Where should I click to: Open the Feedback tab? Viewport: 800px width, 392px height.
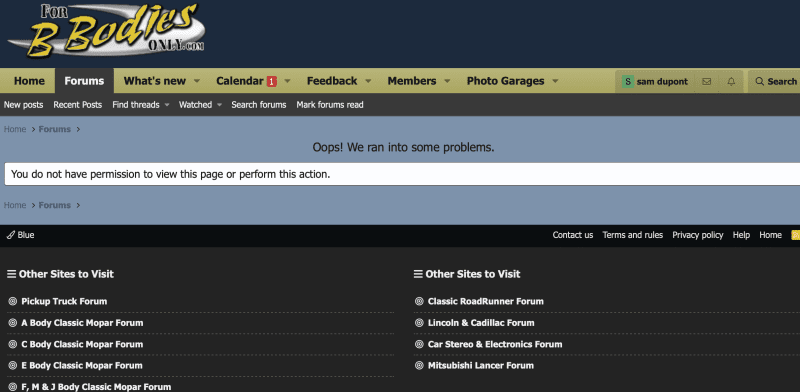pos(332,81)
